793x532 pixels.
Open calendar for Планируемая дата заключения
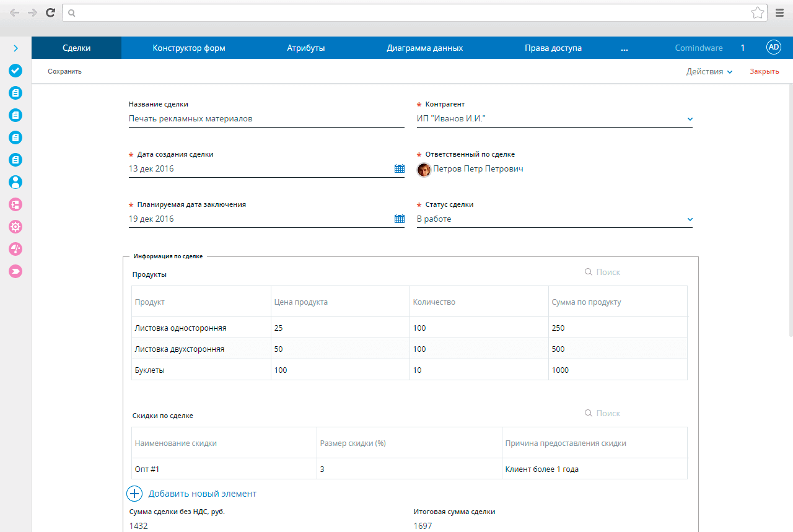[x=399, y=219]
